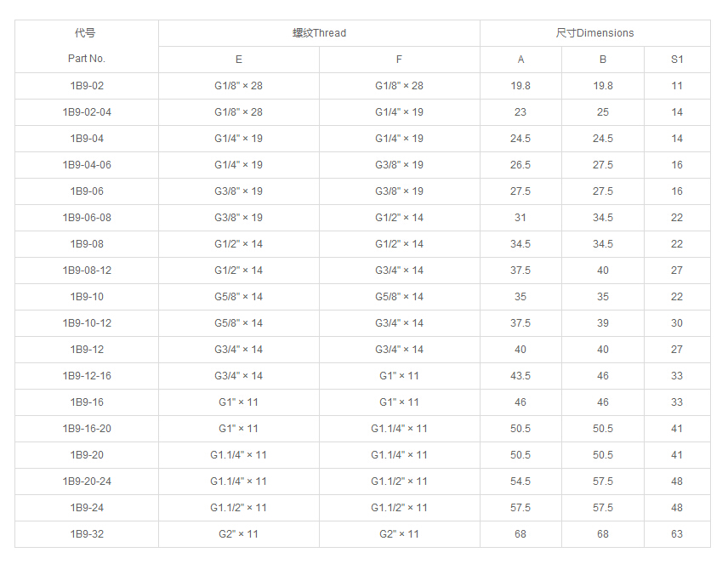The width and height of the screenshot is (728, 564).
Task: Click the F thread column header
Action: tap(399, 60)
